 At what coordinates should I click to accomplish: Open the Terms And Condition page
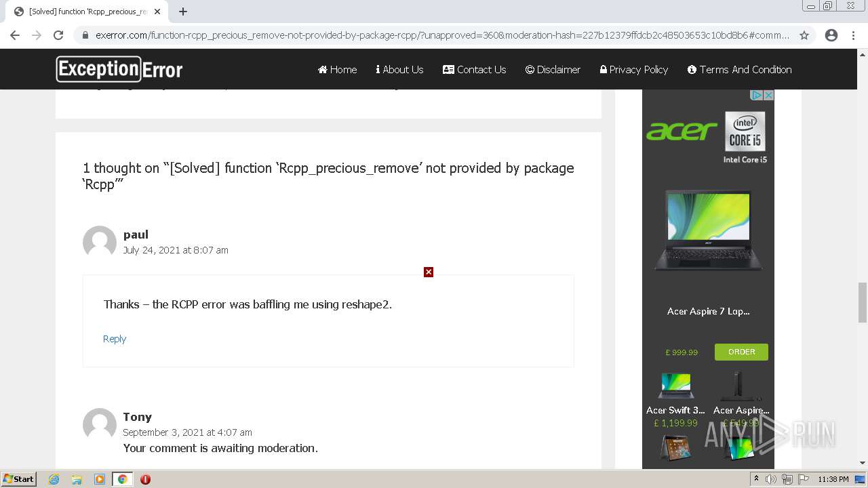pyautogui.click(x=739, y=69)
